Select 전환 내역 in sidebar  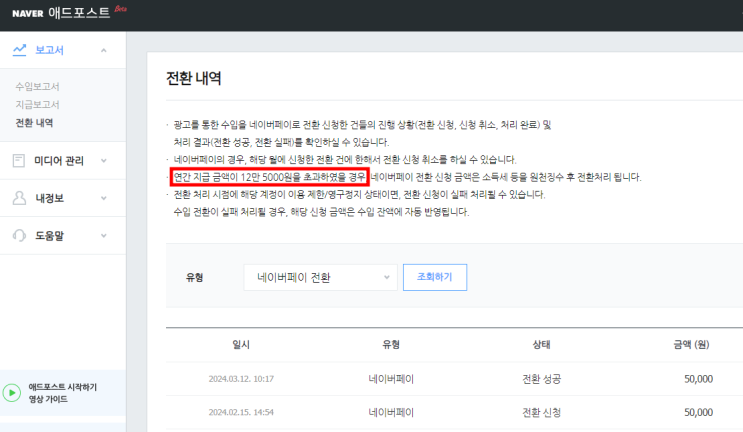pos(34,123)
